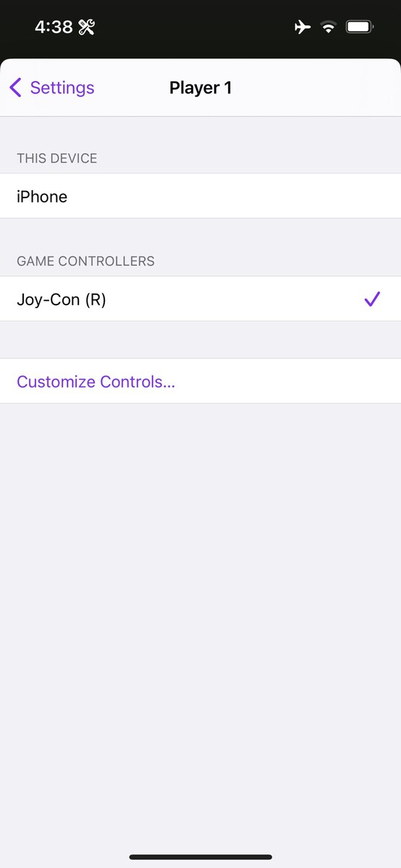Tap empty gray area below Customize Controls

point(200,622)
